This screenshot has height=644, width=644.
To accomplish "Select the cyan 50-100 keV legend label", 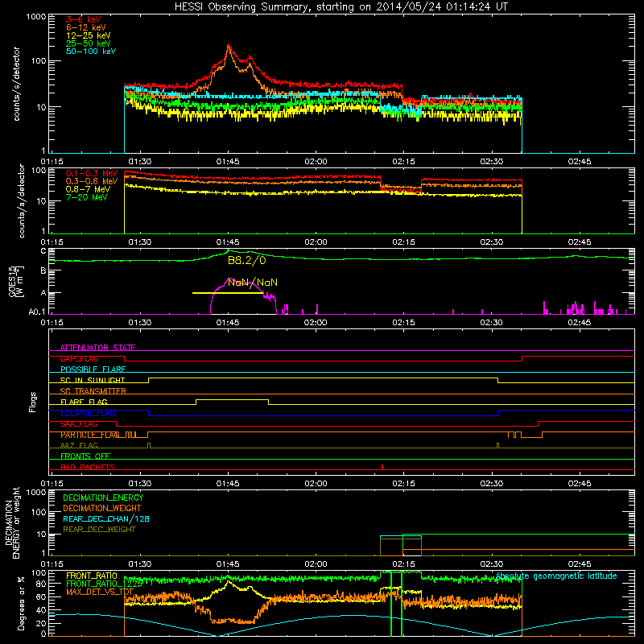I will point(91,52).
